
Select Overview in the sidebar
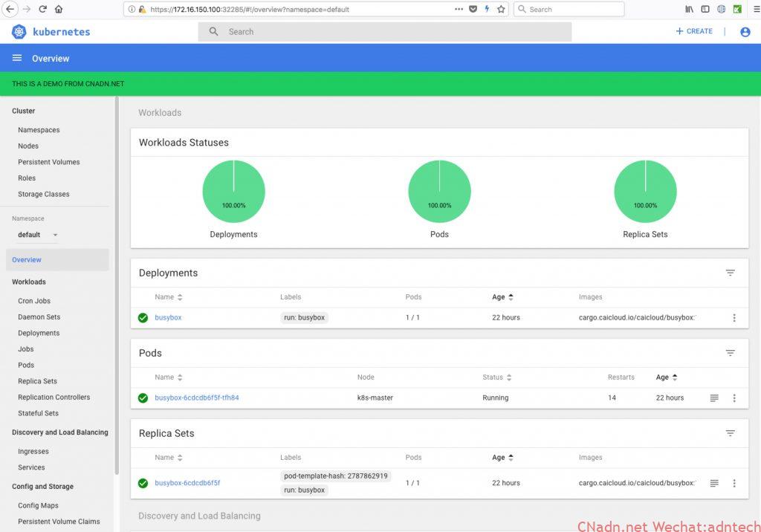pyautogui.click(x=57, y=260)
